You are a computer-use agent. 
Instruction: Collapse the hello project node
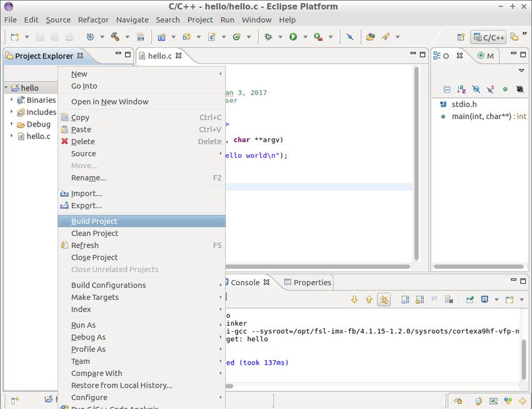pos(6,88)
